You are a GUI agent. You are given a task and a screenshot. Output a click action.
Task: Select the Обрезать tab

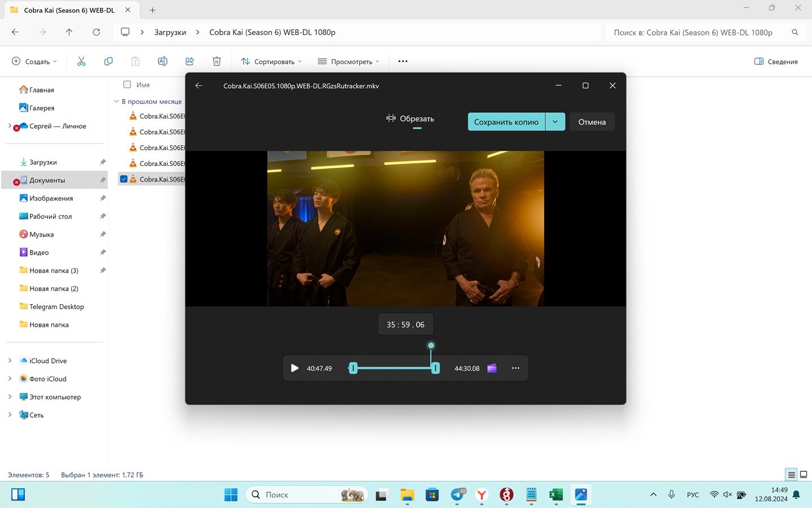410,119
